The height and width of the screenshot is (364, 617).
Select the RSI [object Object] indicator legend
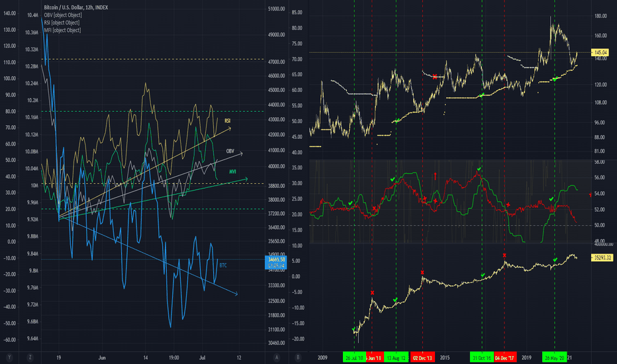(62, 23)
